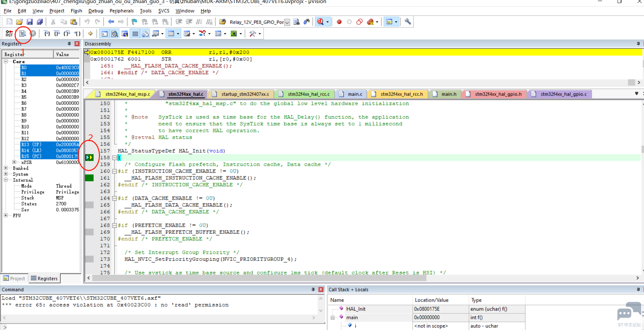Screen dimensions: 644x330
Task: Click the Stop execution icon
Action: 33,34
